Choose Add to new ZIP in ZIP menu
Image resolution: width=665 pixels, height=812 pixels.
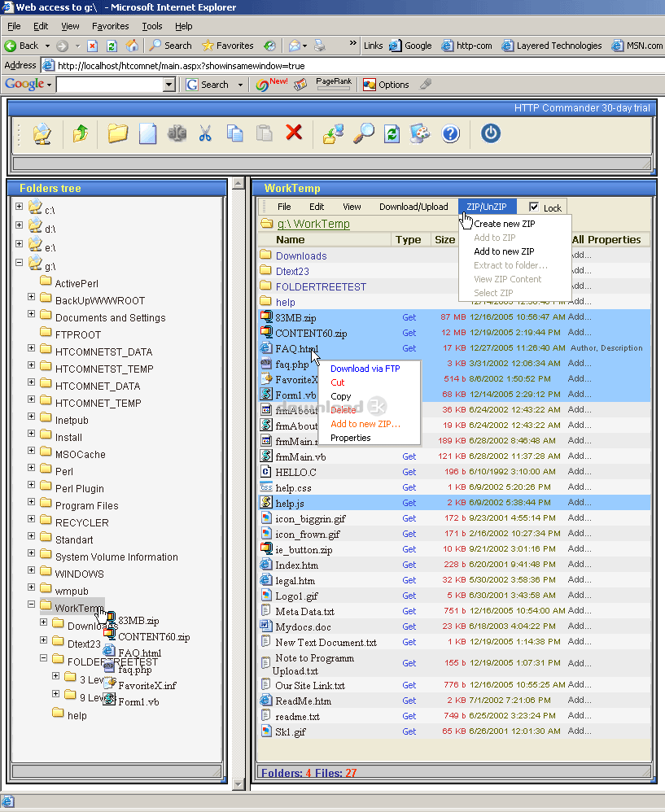tap(504, 251)
